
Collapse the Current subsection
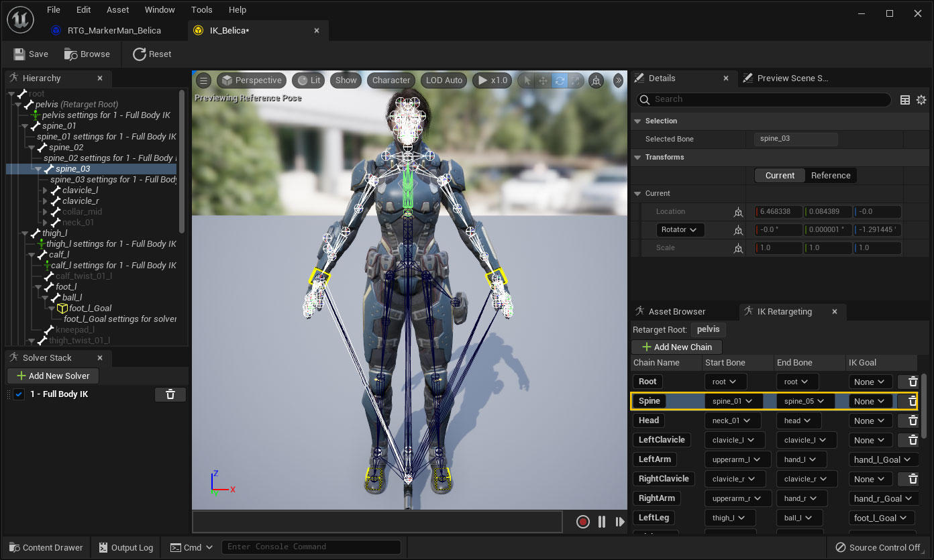[637, 193]
